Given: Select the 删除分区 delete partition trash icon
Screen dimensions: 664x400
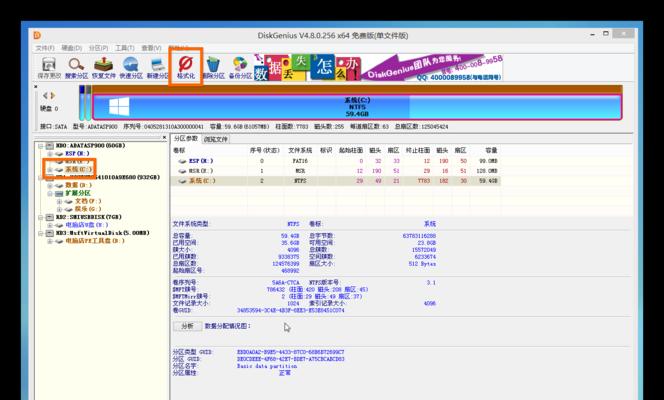Looking at the screenshot, I should point(213,68).
